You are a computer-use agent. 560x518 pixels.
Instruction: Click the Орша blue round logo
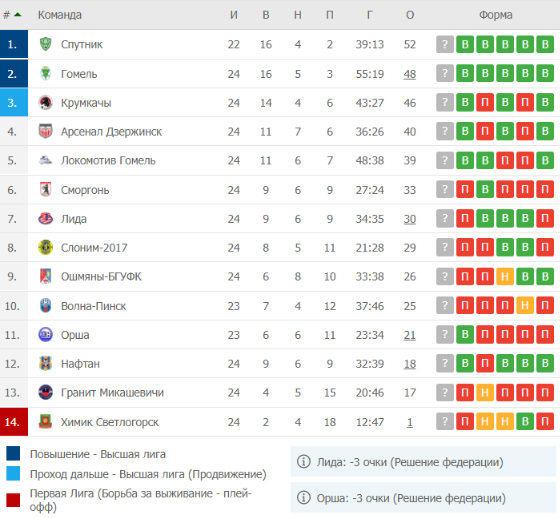tap(45, 335)
